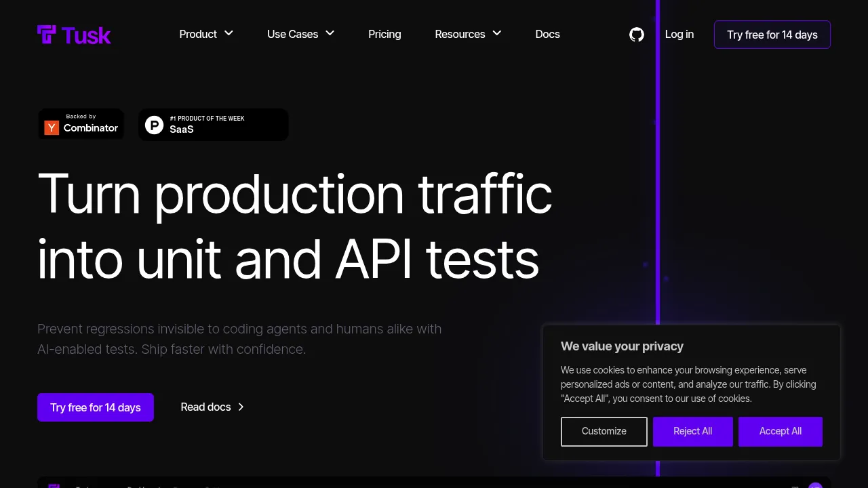This screenshot has height=488, width=868.
Task: Reject all cookies
Action: (x=693, y=431)
